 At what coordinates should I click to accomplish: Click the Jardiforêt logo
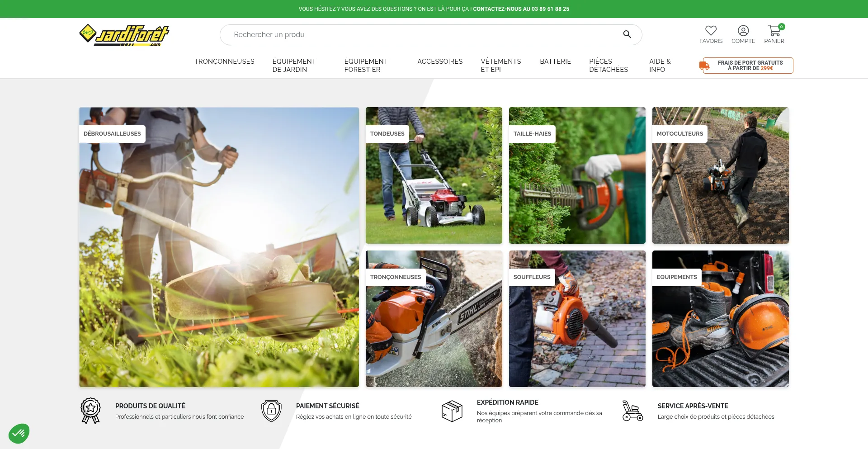click(124, 35)
